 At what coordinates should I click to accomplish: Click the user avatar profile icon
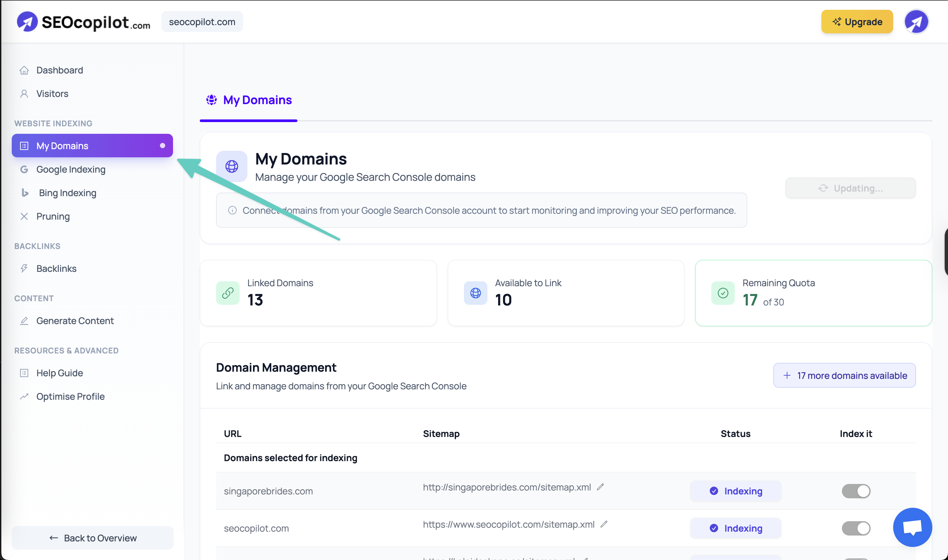click(916, 22)
